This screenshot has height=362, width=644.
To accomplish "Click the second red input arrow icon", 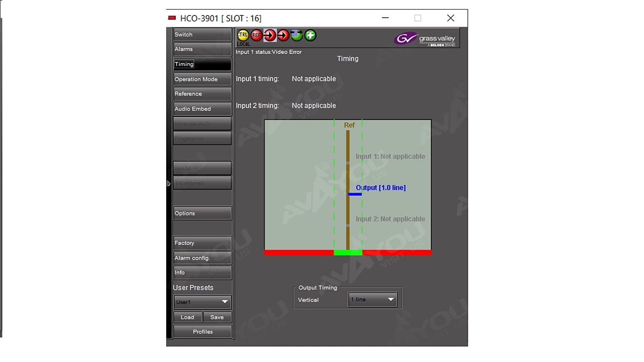I will click(x=284, y=35).
